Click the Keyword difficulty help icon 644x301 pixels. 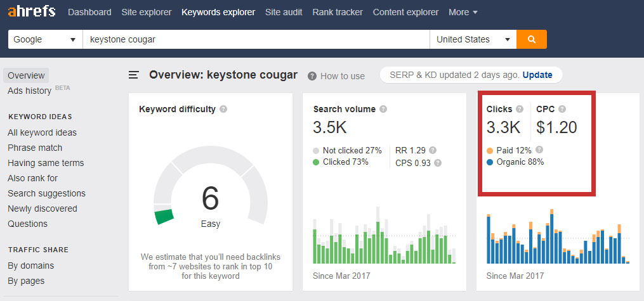223,109
